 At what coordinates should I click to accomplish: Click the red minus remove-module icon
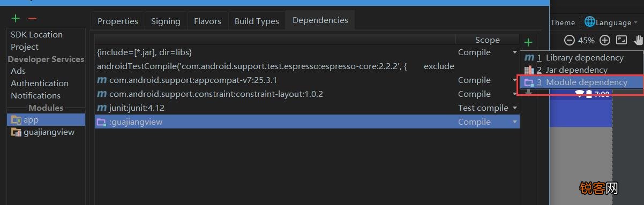click(x=32, y=19)
